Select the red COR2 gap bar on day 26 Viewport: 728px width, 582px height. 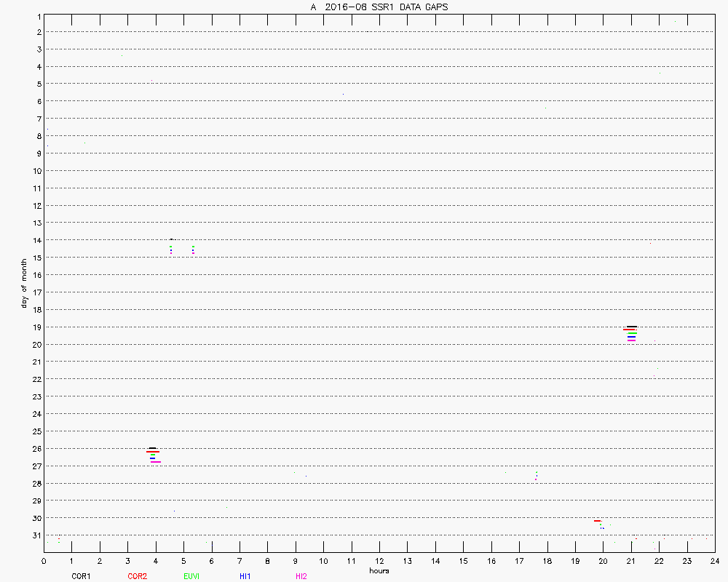pyautogui.click(x=153, y=452)
